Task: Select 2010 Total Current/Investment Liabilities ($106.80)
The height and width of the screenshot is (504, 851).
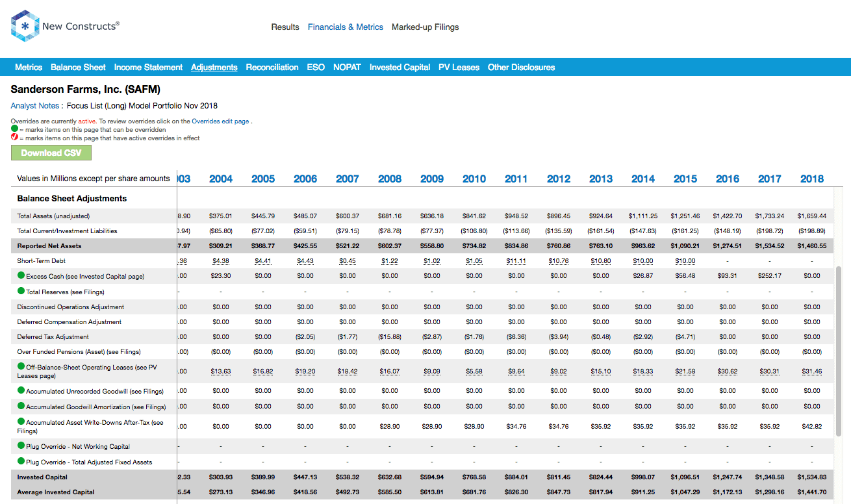Action: coord(474,231)
